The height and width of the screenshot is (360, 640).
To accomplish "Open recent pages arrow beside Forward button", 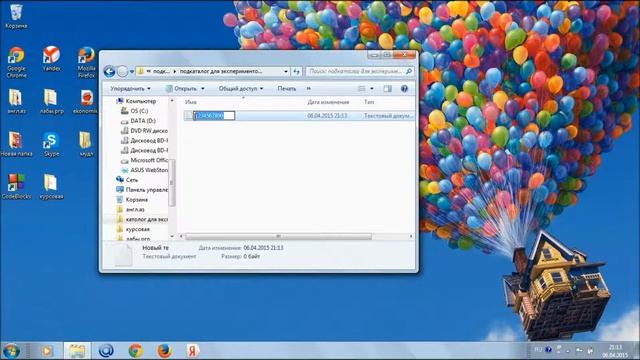I will coord(132,72).
